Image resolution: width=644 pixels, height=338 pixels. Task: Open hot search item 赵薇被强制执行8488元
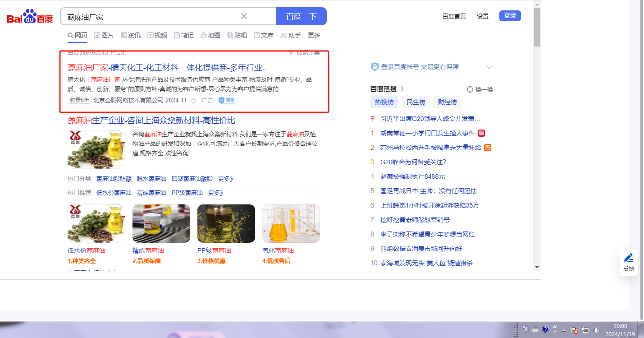[413, 176]
